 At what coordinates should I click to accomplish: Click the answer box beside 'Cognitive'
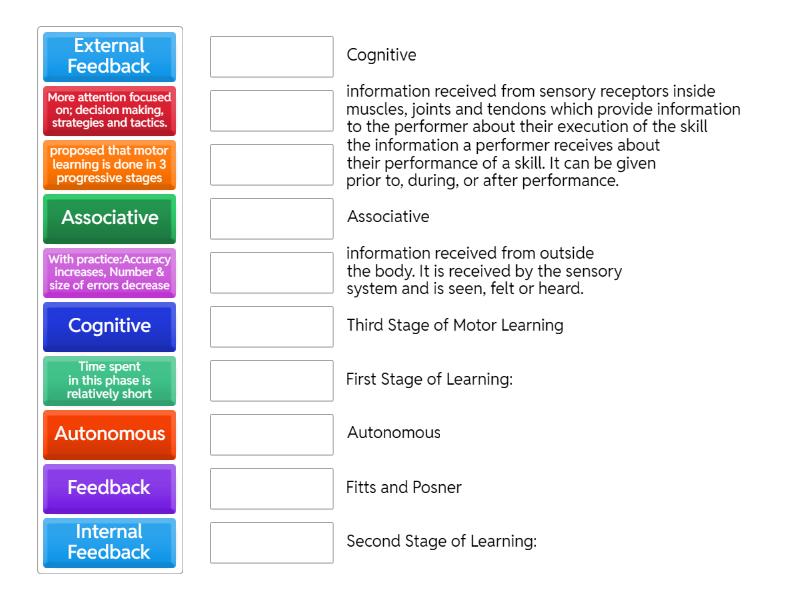[271, 56]
